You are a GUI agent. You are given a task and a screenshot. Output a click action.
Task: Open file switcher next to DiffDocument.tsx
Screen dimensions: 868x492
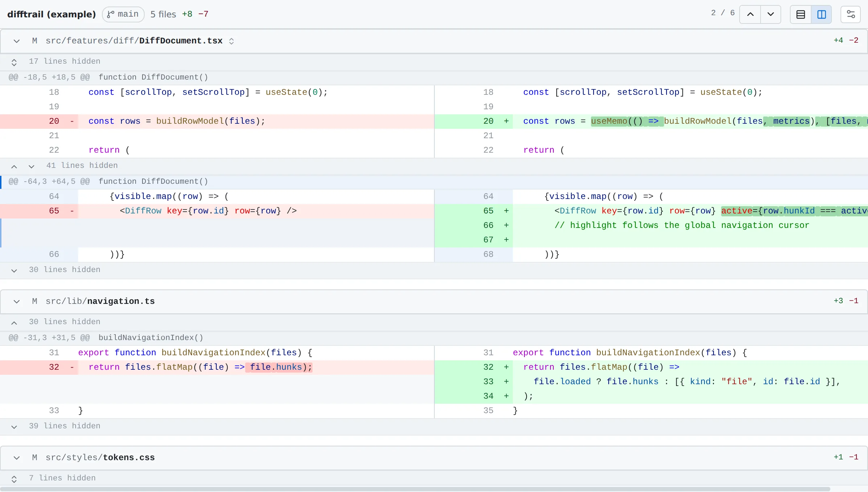pos(231,41)
